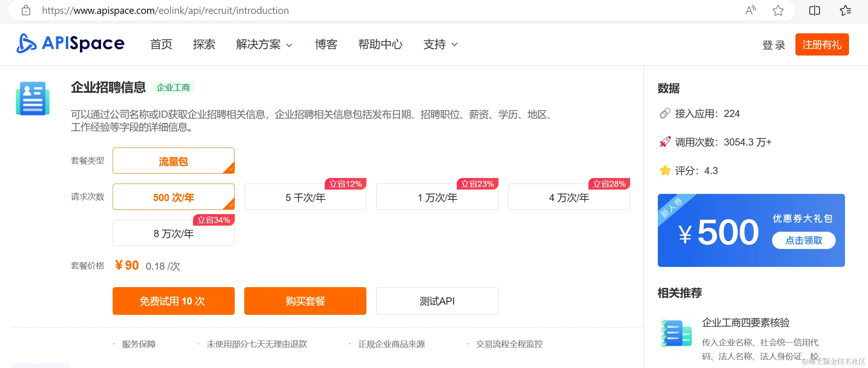Click the 立省28% discount badge
This screenshot has height=368, width=868.
click(609, 184)
